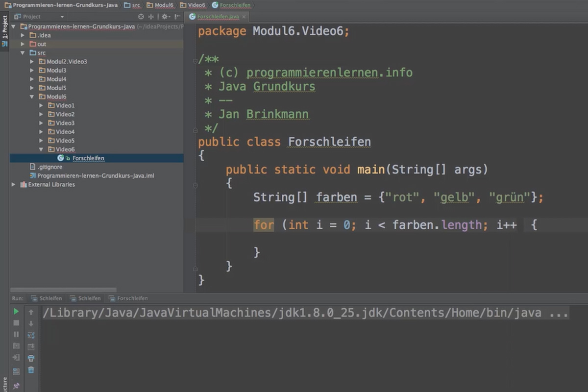Expand the Video3 package under Modul6
The width and height of the screenshot is (588, 392).
(x=41, y=123)
